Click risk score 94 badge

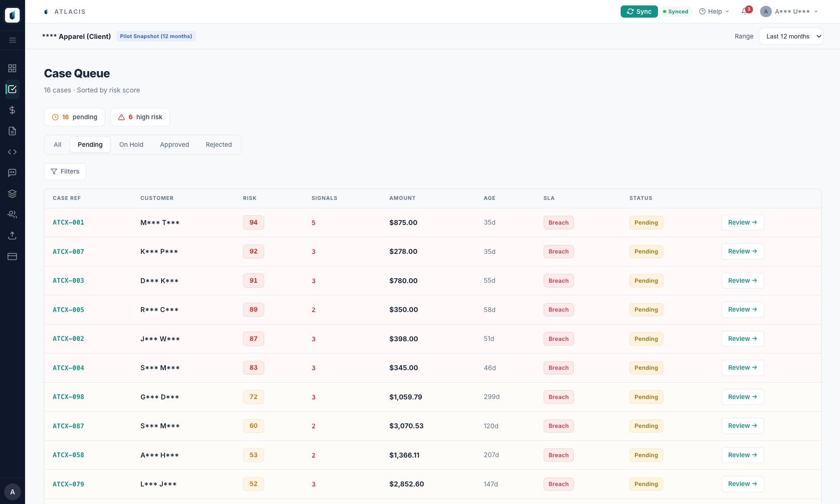[254, 223]
